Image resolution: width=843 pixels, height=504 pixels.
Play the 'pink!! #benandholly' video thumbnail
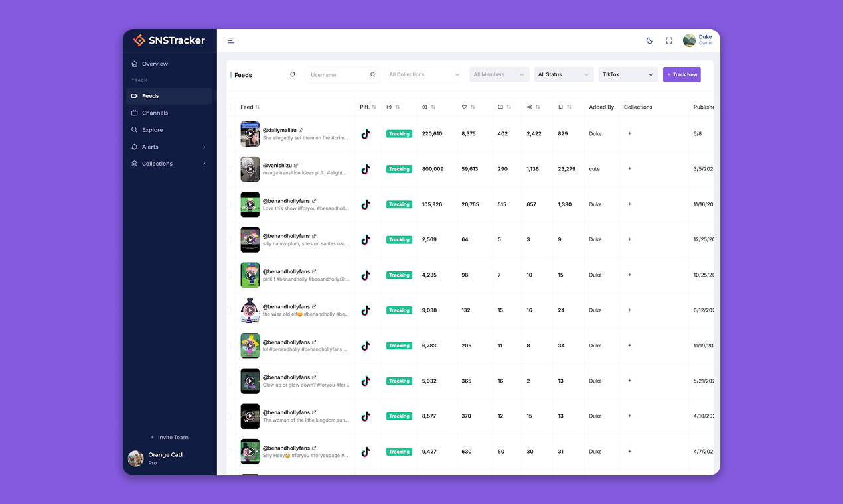pos(250,275)
